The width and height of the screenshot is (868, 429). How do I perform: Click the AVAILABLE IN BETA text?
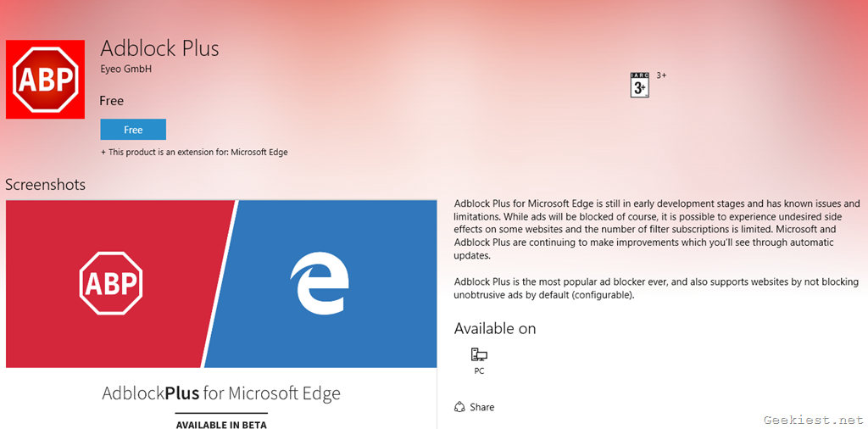[x=220, y=424]
